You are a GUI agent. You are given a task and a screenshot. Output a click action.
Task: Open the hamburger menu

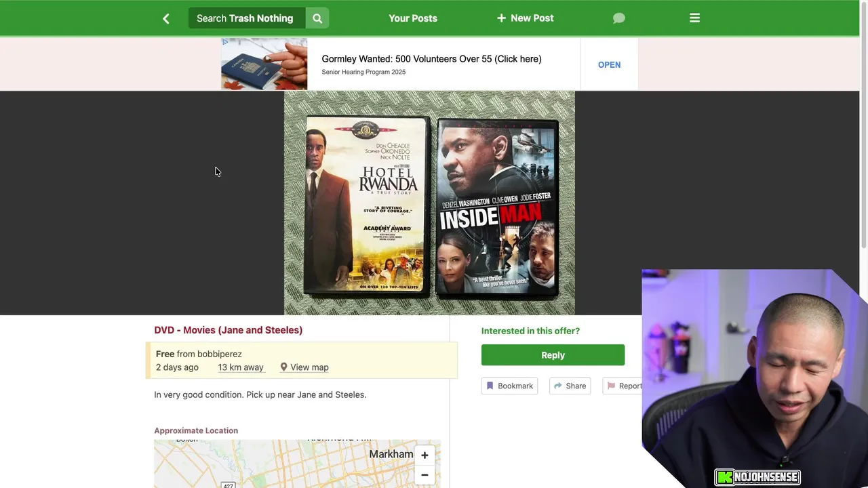click(694, 18)
